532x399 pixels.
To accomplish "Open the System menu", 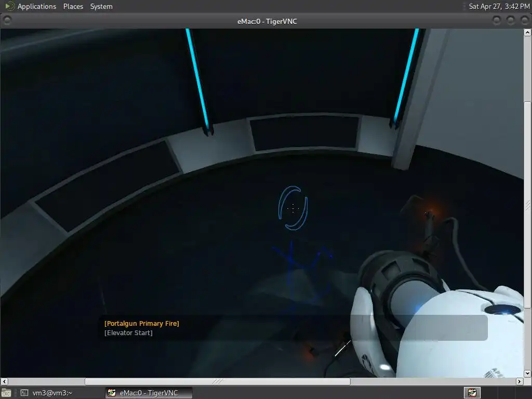I will point(101,6).
